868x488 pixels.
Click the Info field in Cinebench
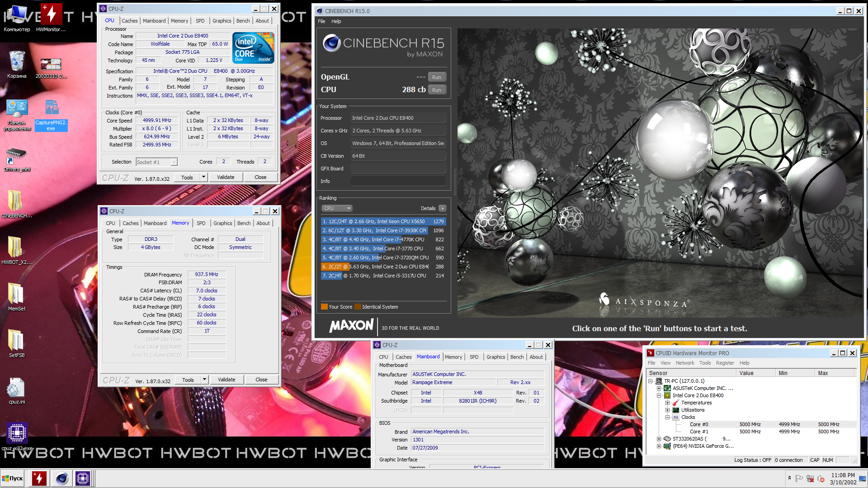(398, 181)
